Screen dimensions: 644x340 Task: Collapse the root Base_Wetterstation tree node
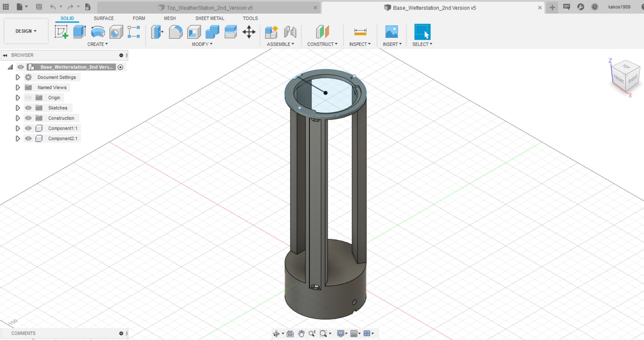click(11, 67)
